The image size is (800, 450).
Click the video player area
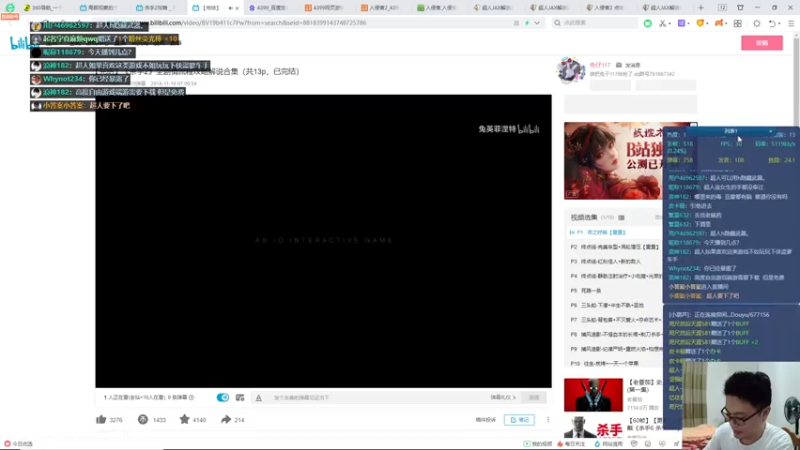[x=323, y=241]
